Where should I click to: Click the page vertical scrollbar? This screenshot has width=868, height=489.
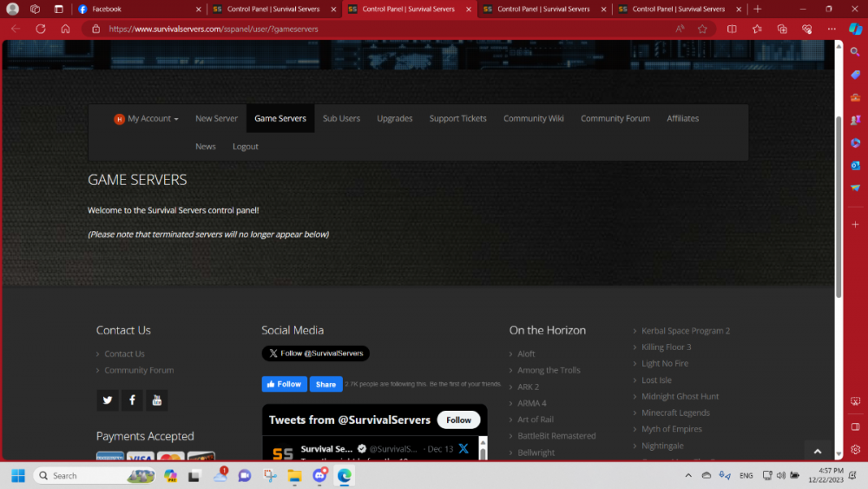pyautogui.click(x=838, y=205)
